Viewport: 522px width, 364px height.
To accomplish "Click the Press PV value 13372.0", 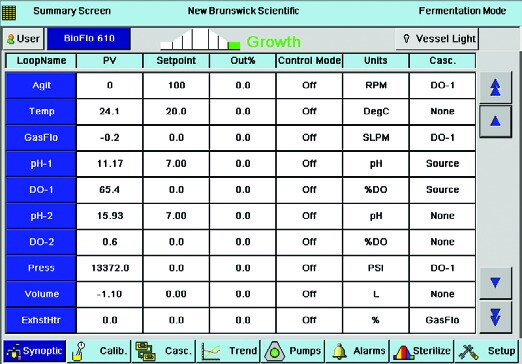I will tap(110, 268).
